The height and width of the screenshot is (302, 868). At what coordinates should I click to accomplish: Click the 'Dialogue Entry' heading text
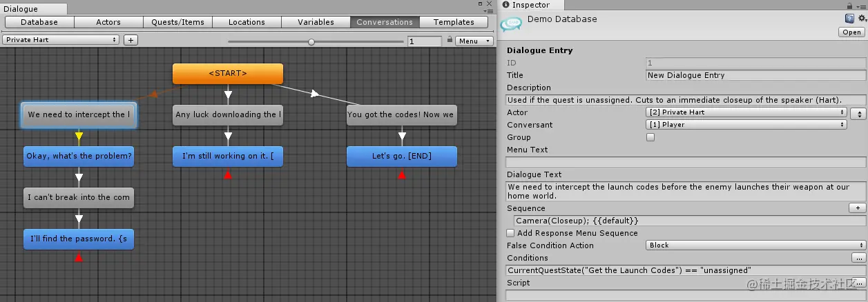click(x=540, y=50)
